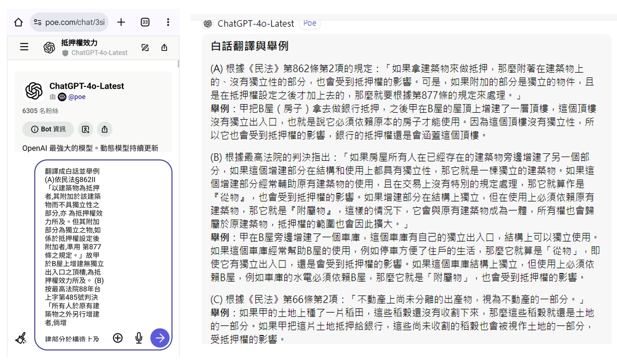Click inside the message text box
Viewport: 617px width, 364px height.
103,255
